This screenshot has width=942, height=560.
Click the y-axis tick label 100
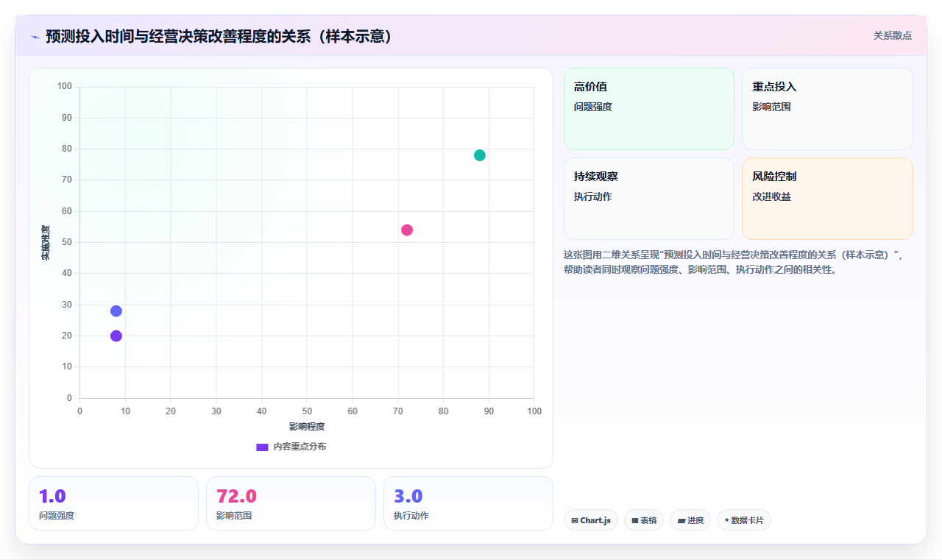(65, 87)
